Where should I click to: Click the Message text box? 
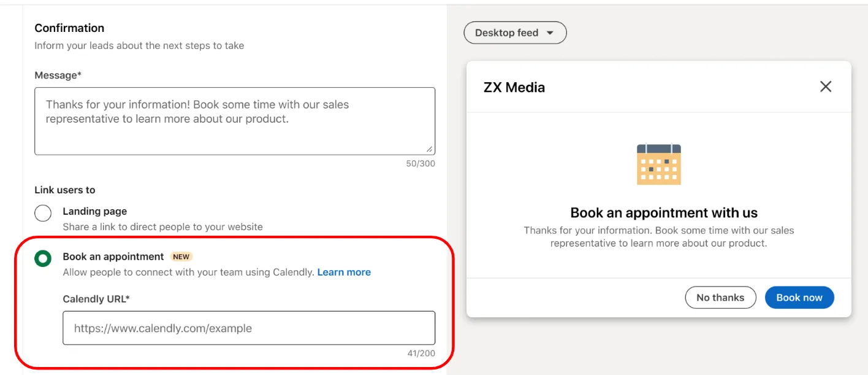tap(235, 121)
